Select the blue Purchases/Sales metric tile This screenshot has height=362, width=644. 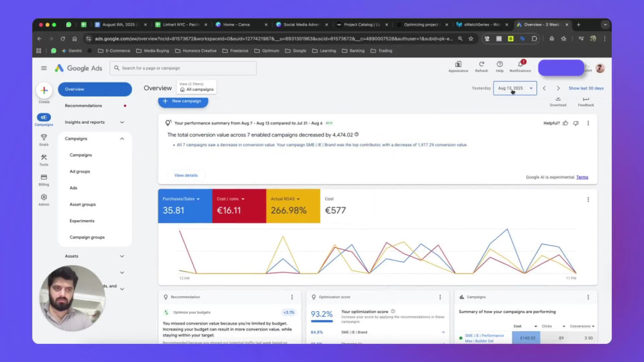tap(185, 206)
